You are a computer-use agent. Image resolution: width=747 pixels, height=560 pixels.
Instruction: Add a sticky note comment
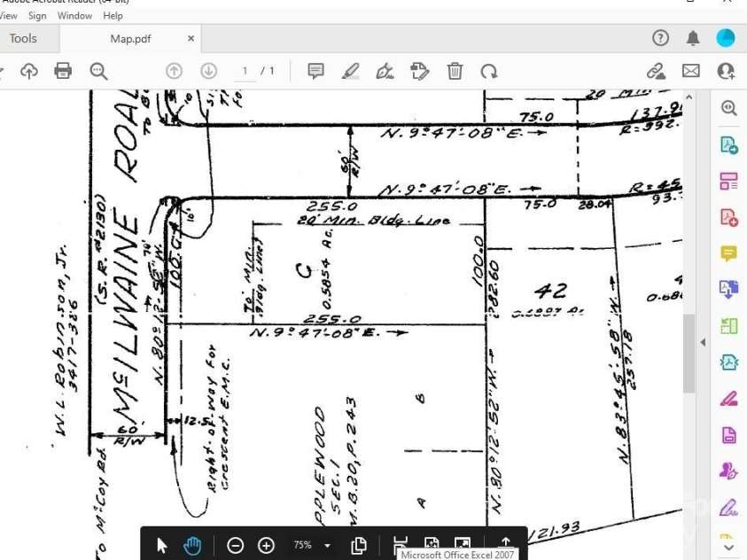315,71
